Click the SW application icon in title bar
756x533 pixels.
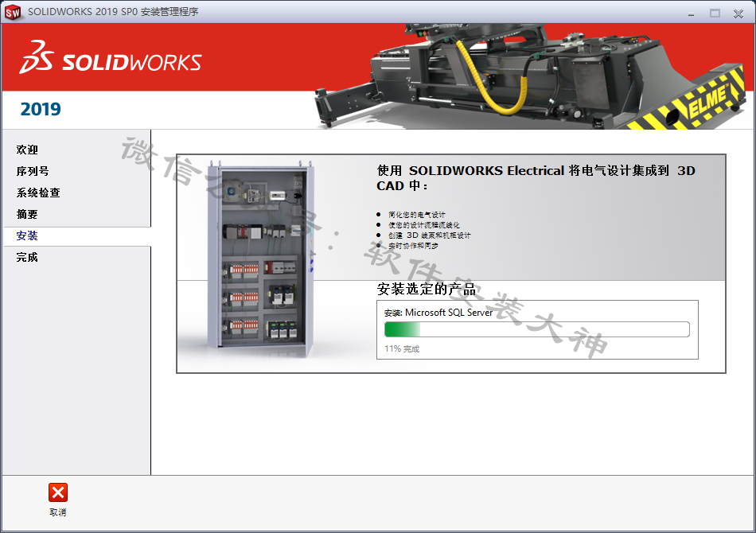tap(13, 12)
